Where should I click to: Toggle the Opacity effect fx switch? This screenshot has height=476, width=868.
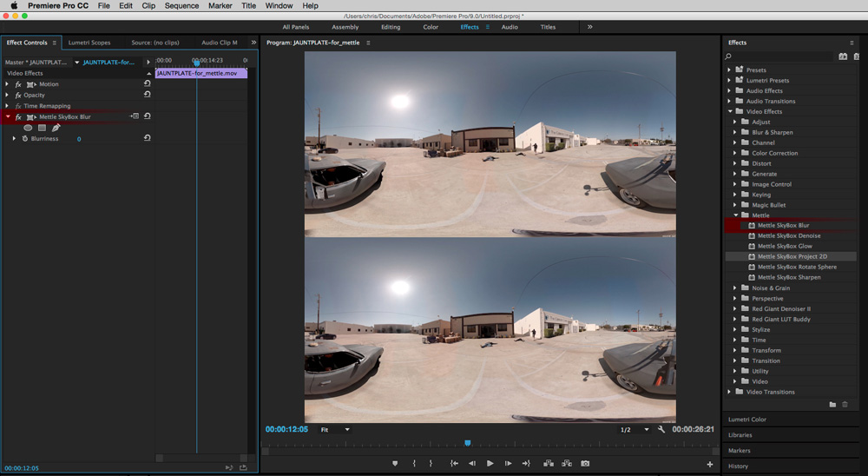point(18,95)
